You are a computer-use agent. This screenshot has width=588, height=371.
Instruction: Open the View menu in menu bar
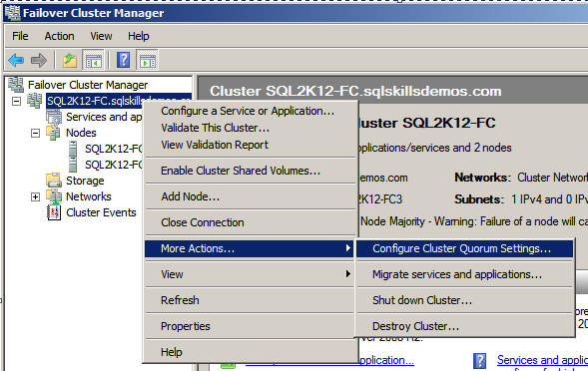tap(101, 36)
